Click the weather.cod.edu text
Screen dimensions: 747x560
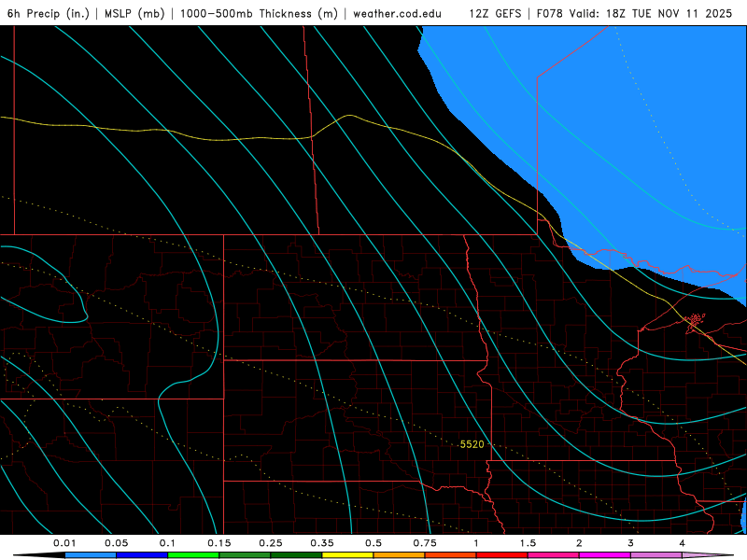[x=397, y=13]
